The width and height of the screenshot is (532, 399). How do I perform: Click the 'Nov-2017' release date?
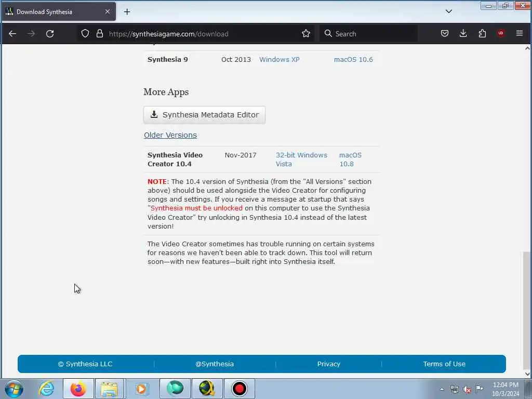tap(241, 155)
